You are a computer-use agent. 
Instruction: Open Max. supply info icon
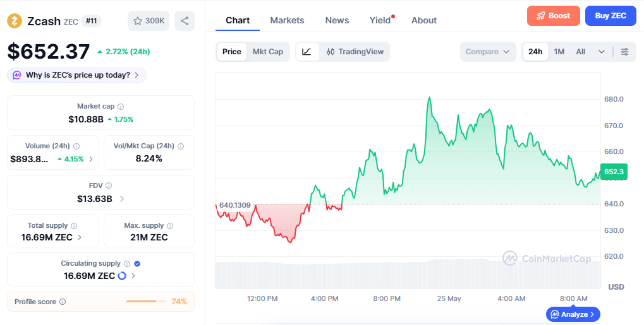coord(170,226)
